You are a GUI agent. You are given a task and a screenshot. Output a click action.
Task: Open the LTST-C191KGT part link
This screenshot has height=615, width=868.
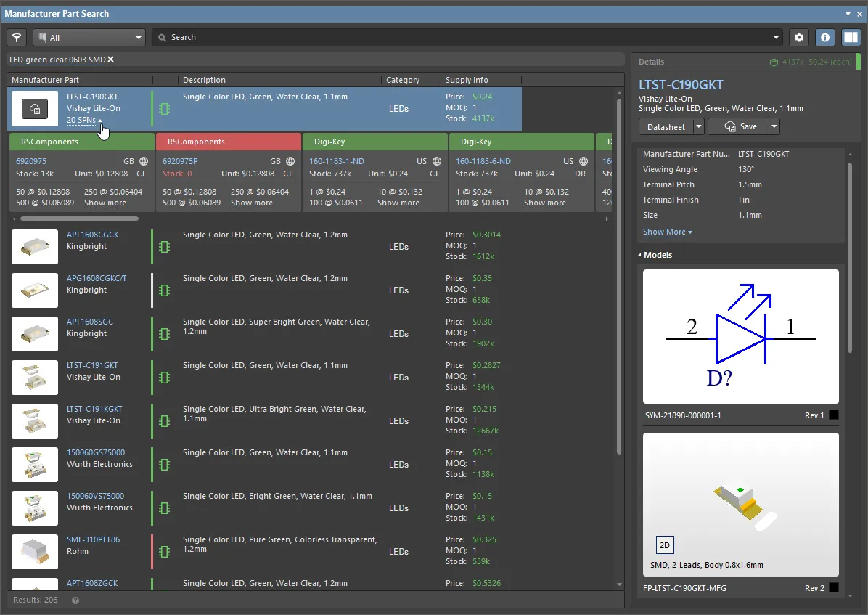tap(94, 409)
